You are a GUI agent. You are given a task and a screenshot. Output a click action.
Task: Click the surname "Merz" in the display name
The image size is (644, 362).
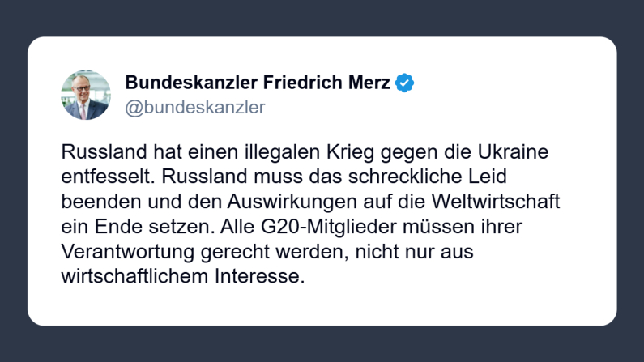click(x=369, y=83)
